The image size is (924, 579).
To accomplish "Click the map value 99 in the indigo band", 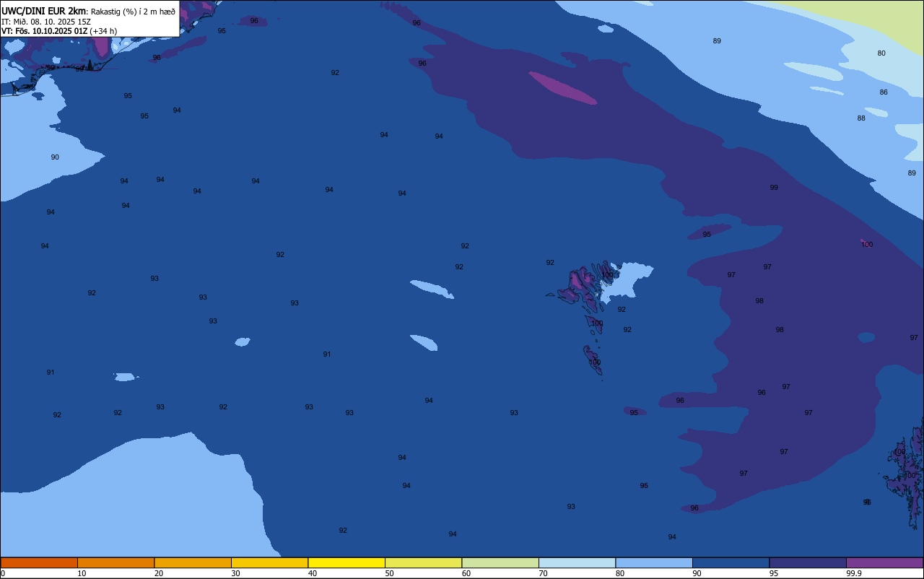I will click(x=774, y=188).
